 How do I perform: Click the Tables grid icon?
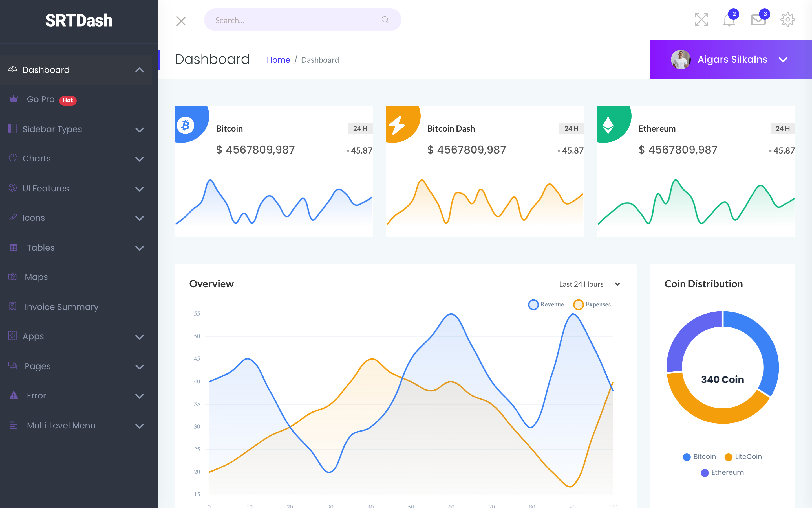(14, 247)
